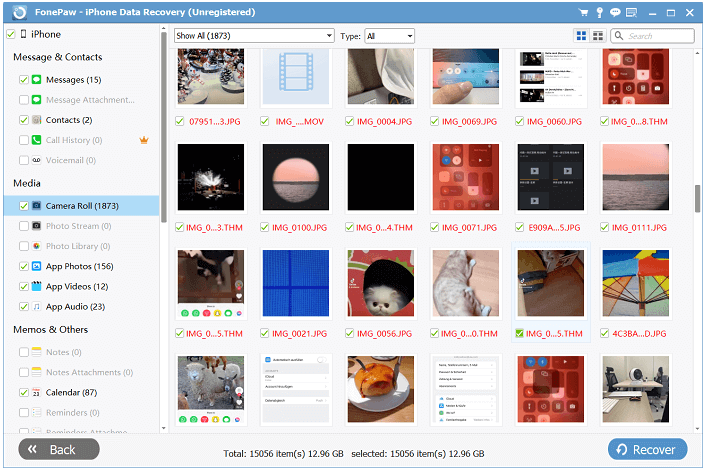
Task: Open the 4C3BA...D.JPG umbrella thumbnail
Action: [x=636, y=283]
